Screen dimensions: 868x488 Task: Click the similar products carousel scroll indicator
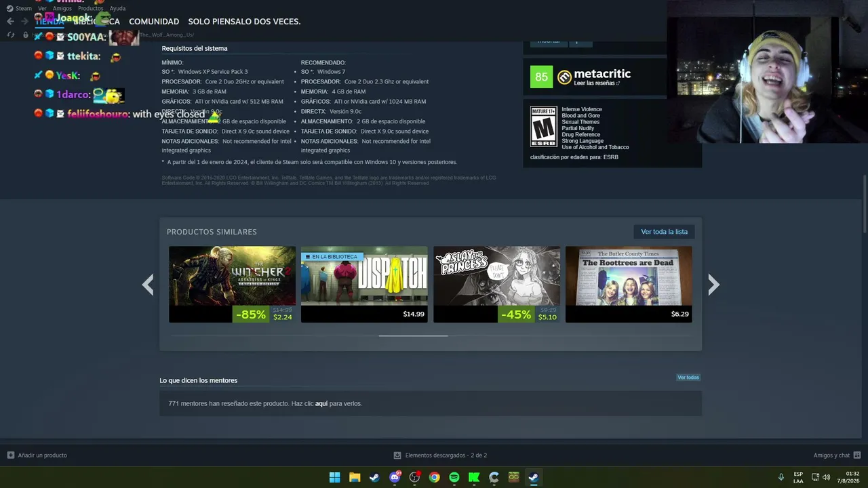point(413,335)
